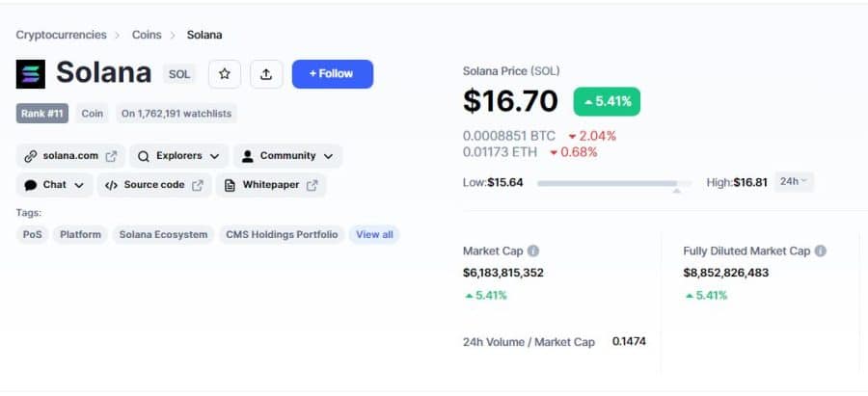The width and height of the screenshot is (868, 396).
Task: Open the 24h time range selector
Action: pos(794,181)
